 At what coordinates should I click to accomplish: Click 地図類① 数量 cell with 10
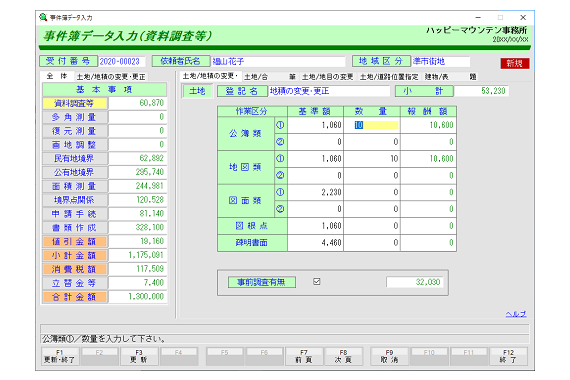click(x=372, y=159)
